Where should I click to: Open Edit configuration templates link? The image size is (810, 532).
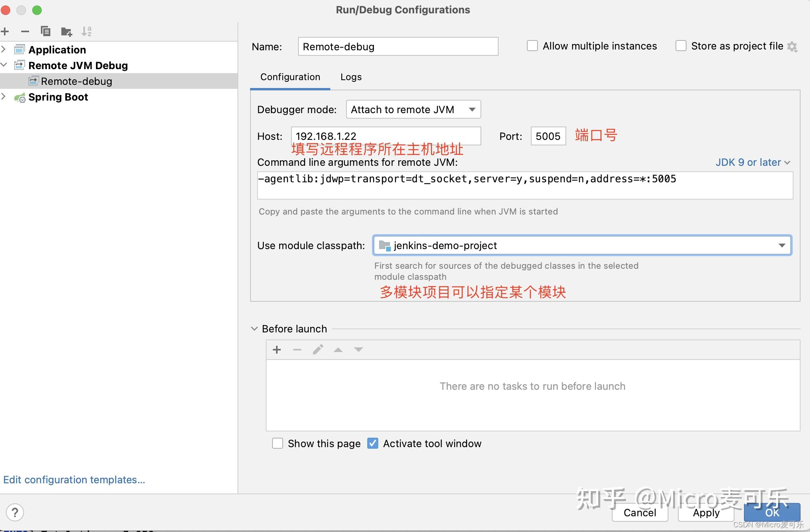[74, 480]
